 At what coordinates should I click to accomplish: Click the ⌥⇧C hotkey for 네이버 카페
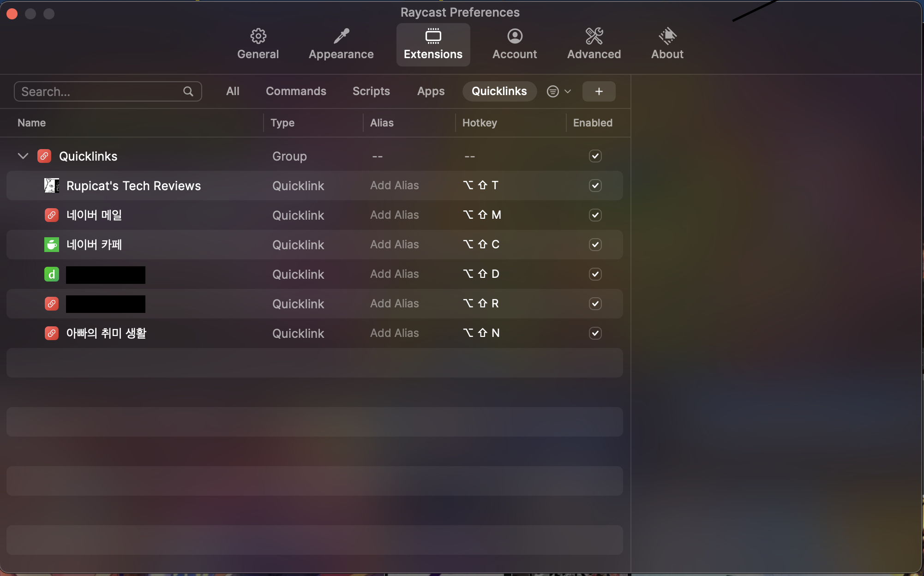pyautogui.click(x=481, y=245)
